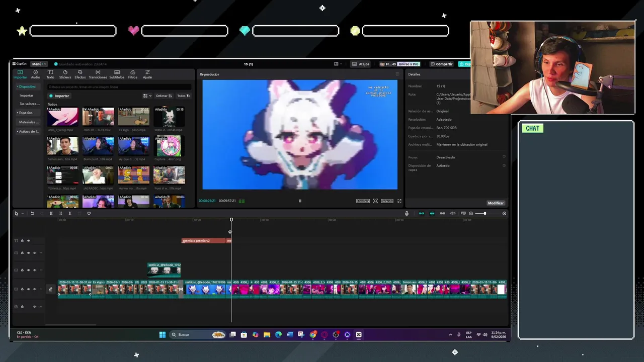Select Tus valores... in sidebar

[29, 104]
